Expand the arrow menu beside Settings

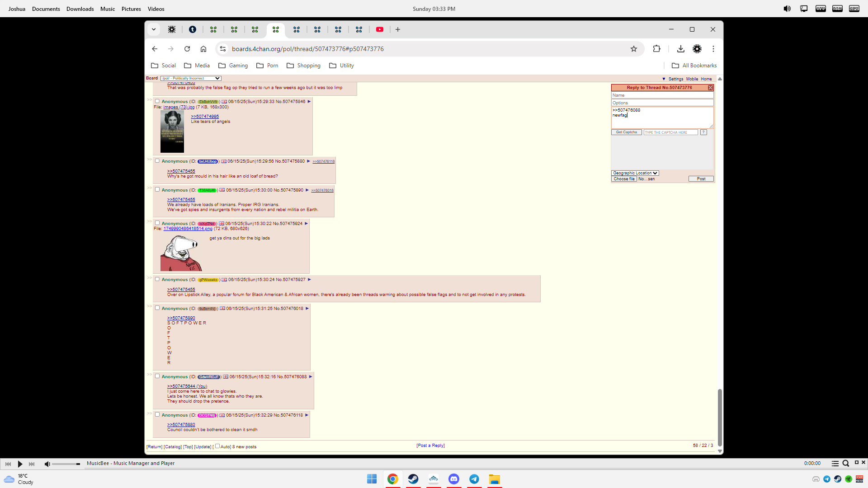[x=664, y=79]
